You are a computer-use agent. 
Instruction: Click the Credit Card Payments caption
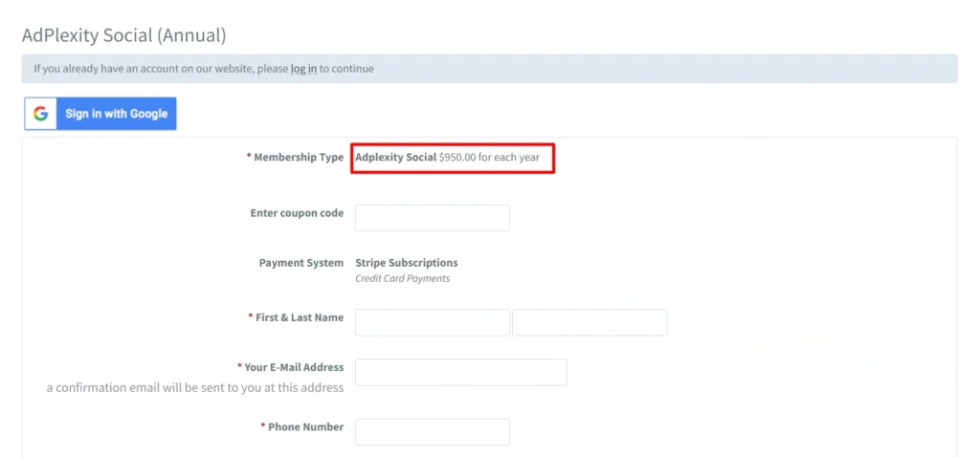[402, 279]
